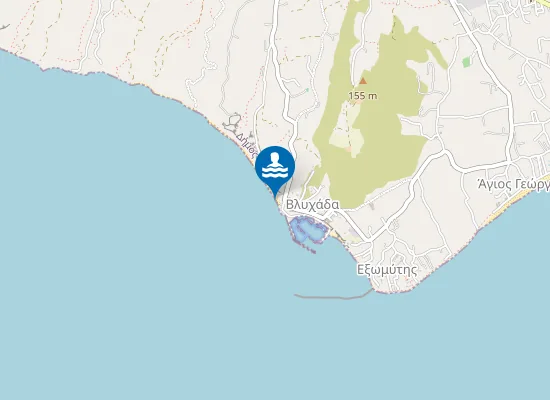Click the blue marina harbor basin
This screenshot has width=550, height=400.
click(309, 229)
